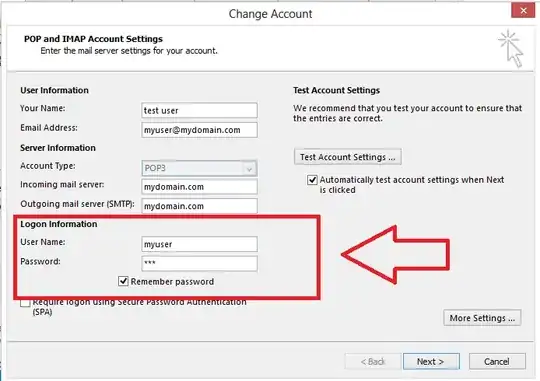Click the Cancel button
This screenshot has height=381, width=540.
(497, 361)
